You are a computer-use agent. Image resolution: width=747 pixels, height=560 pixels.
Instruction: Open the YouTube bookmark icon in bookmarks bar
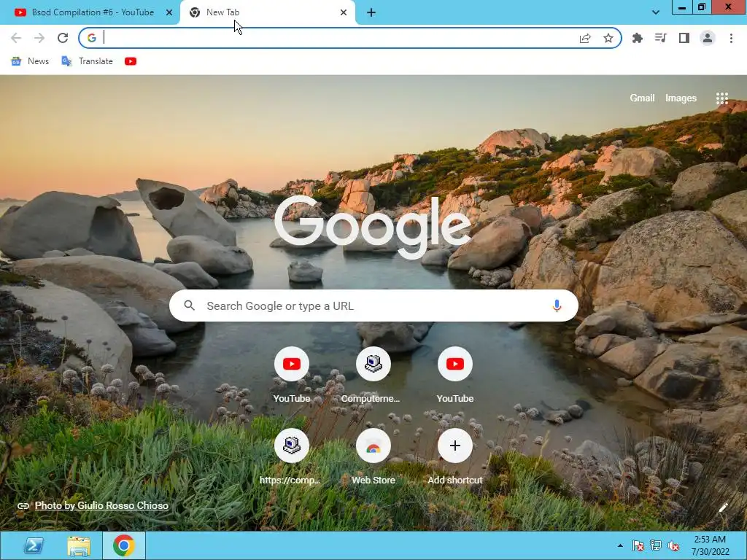point(131,61)
